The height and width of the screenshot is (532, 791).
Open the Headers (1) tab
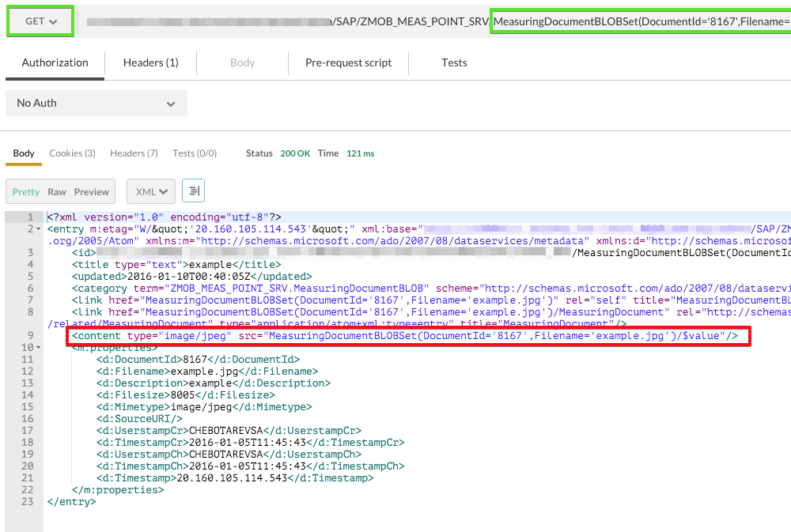tap(150, 63)
